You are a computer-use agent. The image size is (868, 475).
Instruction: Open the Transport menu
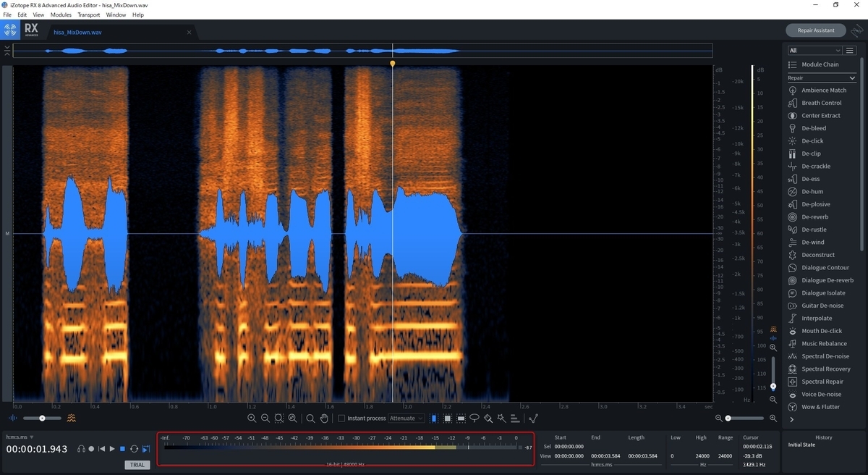pos(88,14)
